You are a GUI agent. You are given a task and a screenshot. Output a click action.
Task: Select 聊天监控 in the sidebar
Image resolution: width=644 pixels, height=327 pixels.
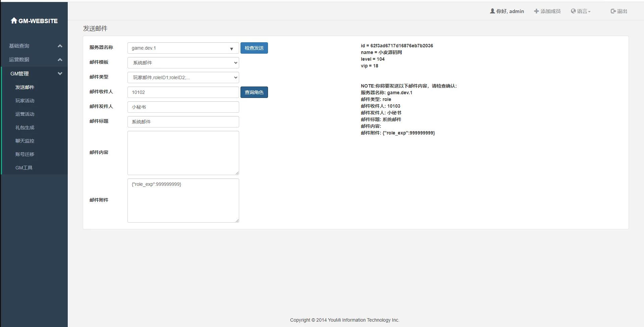coord(25,141)
